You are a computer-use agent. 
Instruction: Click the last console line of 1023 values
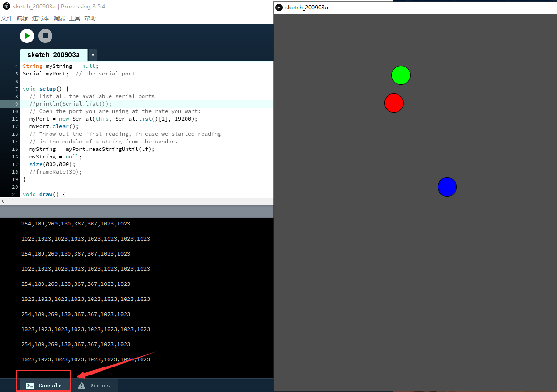pos(85,359)
